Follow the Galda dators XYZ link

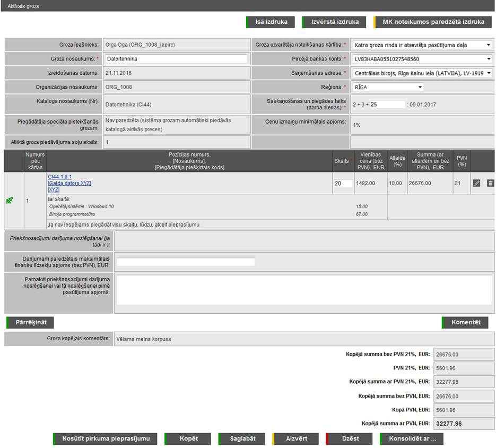click(69, 183)
